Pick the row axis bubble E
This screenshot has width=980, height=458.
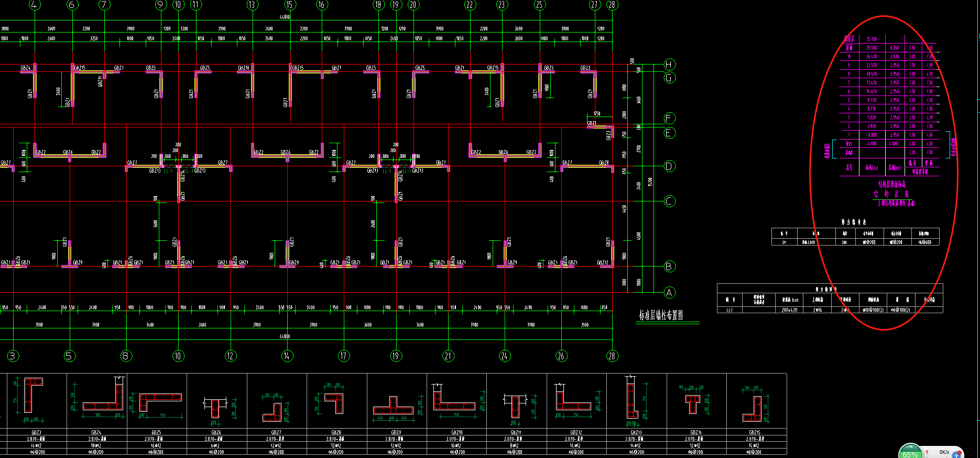coord(669,133)
